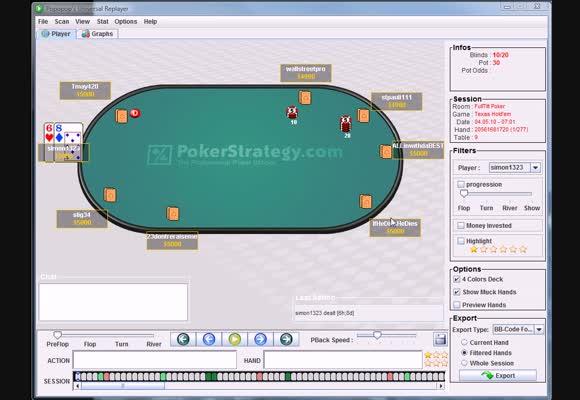The height and width of the screenshot is (400, 580).
Task: Switch to the Graphs tab
Action: 98,34
